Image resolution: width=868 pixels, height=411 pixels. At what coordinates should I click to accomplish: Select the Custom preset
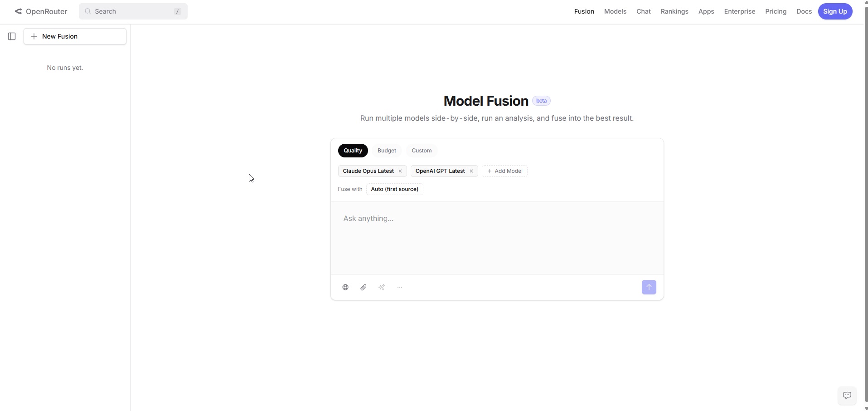422,151
